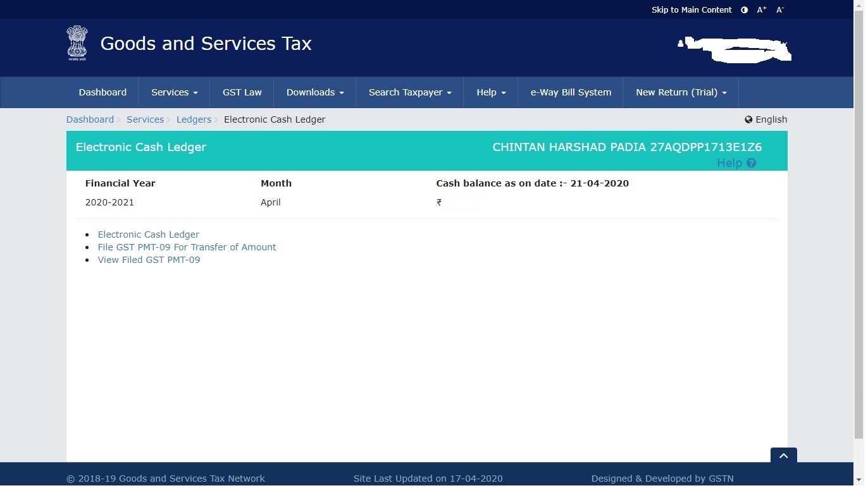Go to Dashboard in breadcrumb

click(x=90, y=119)
